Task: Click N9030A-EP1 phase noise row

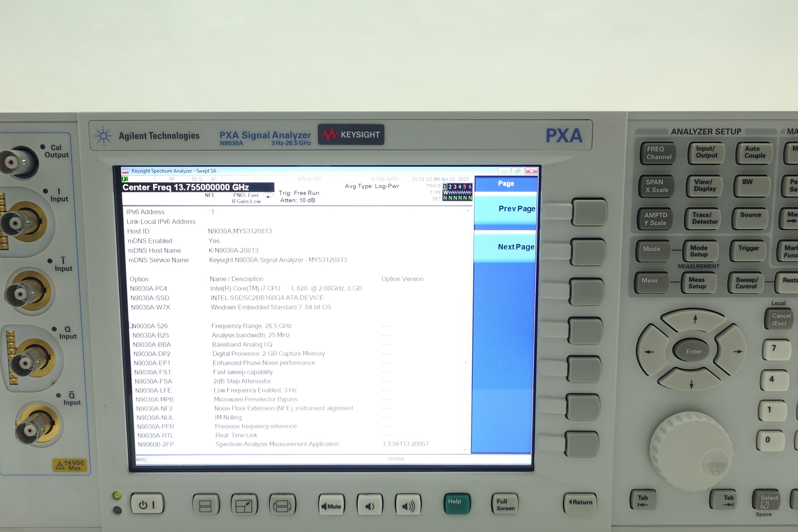Action: click(x=263, y=363)
